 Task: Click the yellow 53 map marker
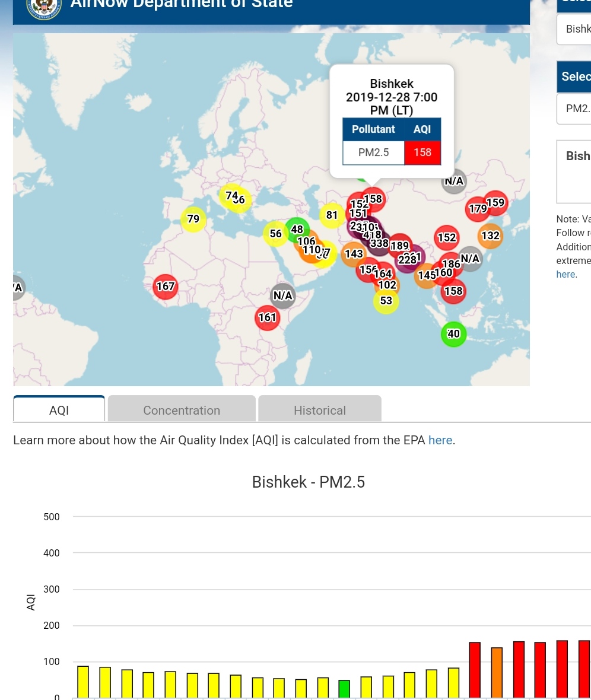386,301
